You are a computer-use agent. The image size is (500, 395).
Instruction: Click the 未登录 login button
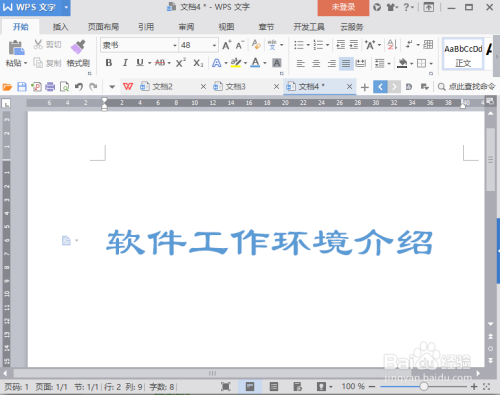point(343,7)
